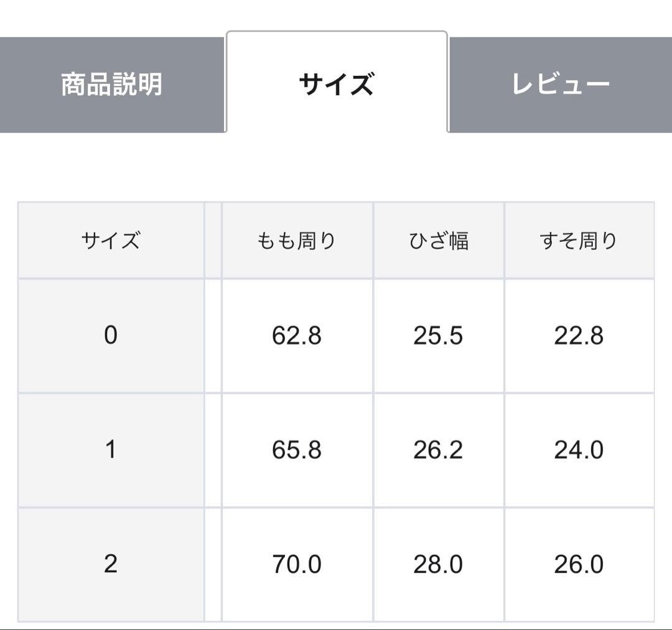Click the すそ周り column header
This screenshot has width=672, height=630.
tap(579, 240)
